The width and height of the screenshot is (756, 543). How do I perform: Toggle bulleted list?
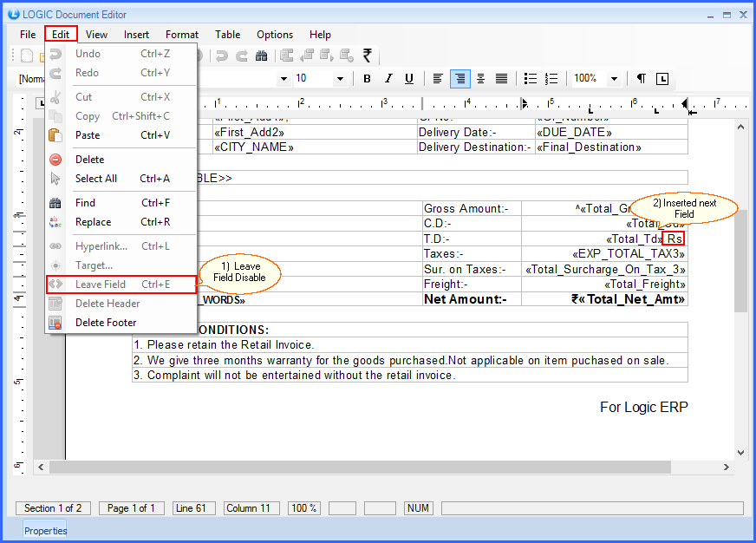pyautogui.click(x=531, y=79)
